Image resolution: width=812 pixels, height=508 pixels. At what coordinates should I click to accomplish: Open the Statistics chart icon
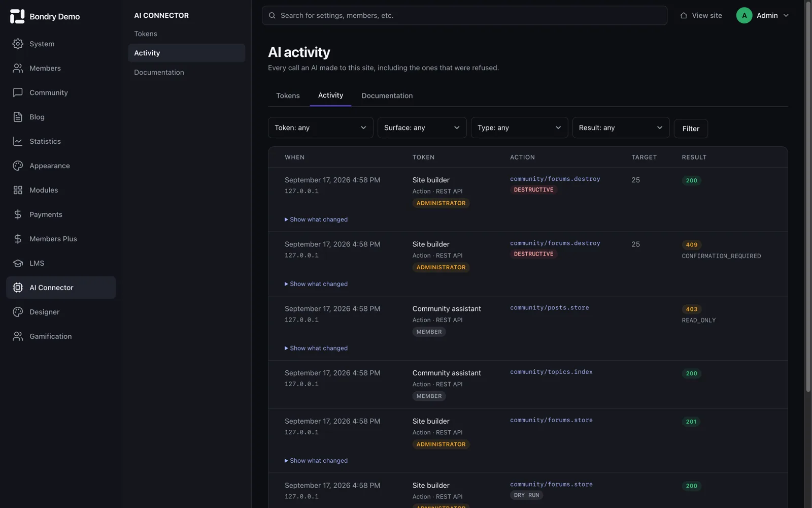pos(18,141)
